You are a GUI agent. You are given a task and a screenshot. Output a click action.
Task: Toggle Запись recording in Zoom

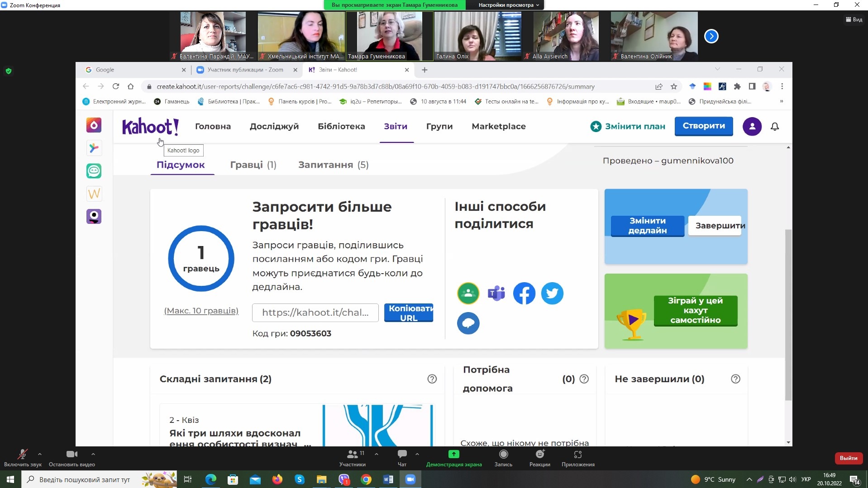[x=503, y=457]
